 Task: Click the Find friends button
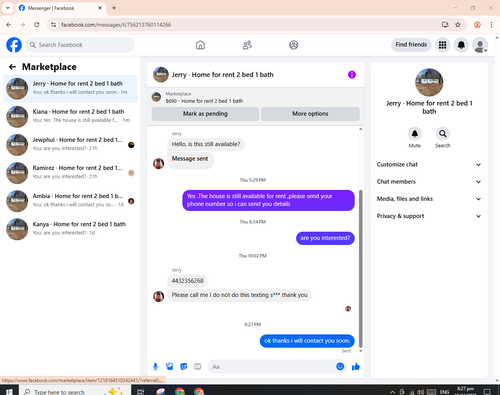click(x=411, y=45)
